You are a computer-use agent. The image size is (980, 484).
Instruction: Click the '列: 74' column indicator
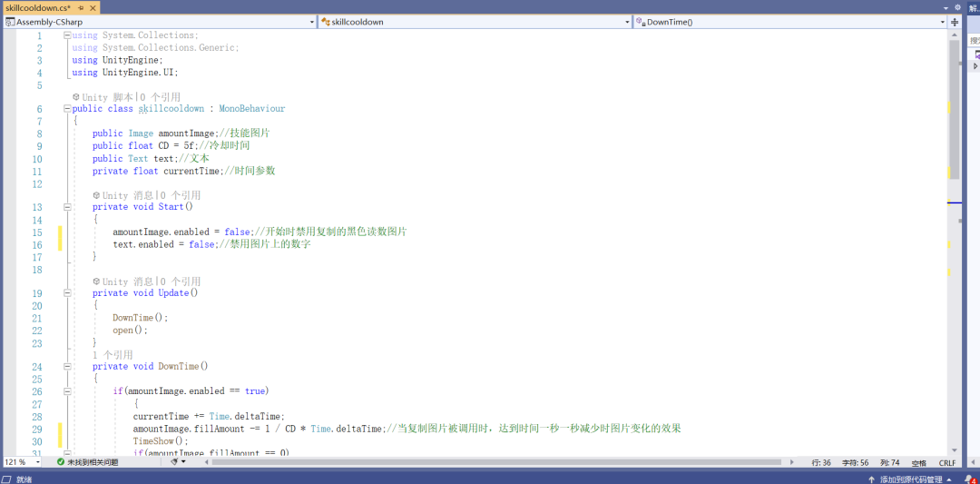click(890, 463)
